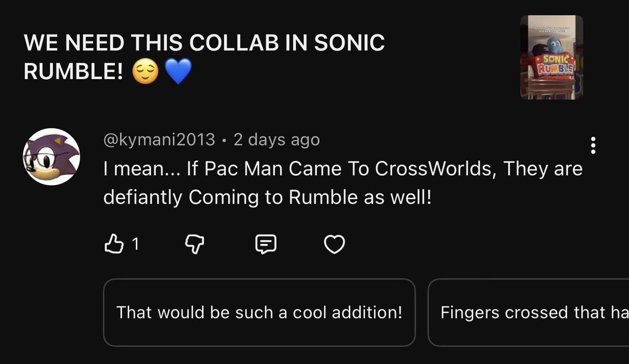Like the comment with the thumbs-up icon
This screenshot has width=629, height=364.
[x=114, y=244]
